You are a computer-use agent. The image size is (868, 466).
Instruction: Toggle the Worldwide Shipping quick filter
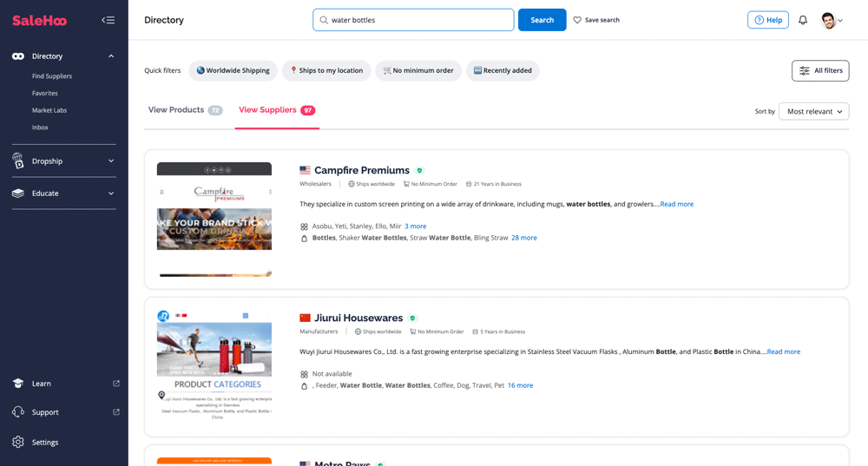point(233,70)
